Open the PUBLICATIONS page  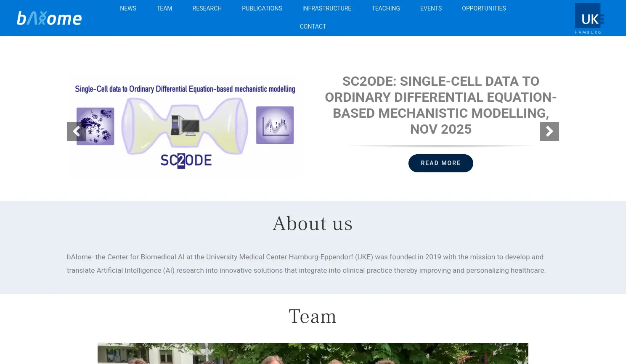[x=262, y=8]
